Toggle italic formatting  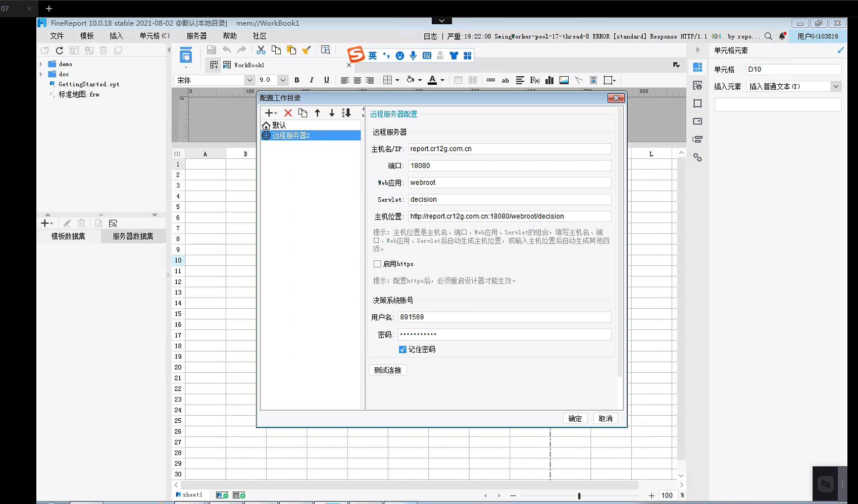(x=312, y=80)
